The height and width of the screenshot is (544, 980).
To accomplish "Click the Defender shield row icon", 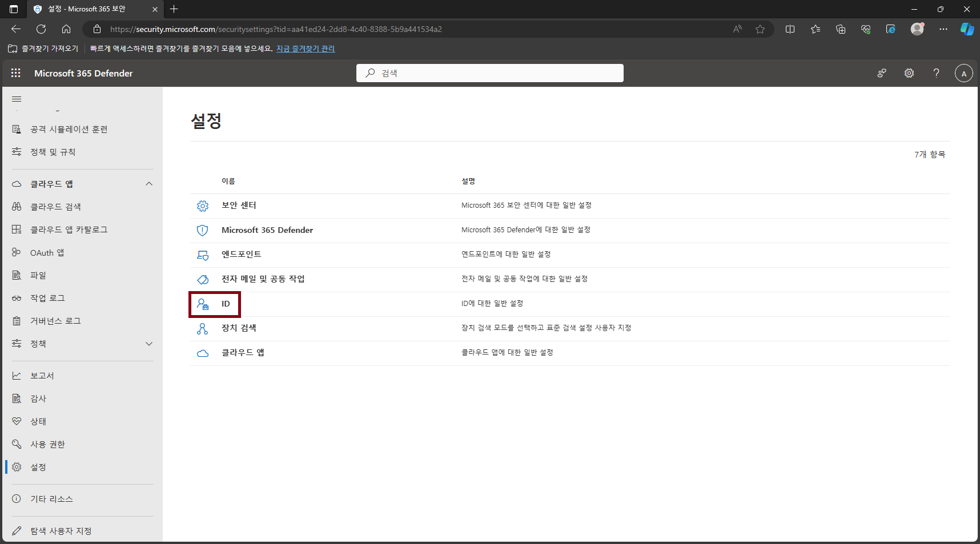I will pyautogui.click(x=203, y=231).
